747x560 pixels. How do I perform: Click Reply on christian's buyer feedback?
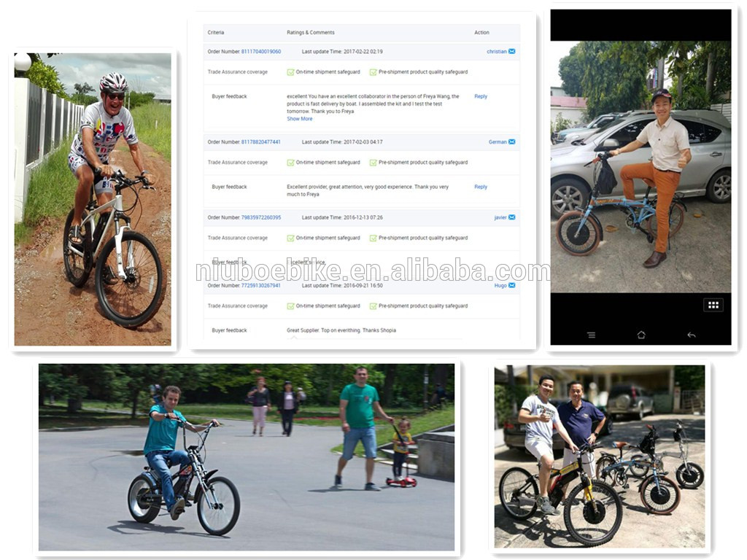pos(481,96)
